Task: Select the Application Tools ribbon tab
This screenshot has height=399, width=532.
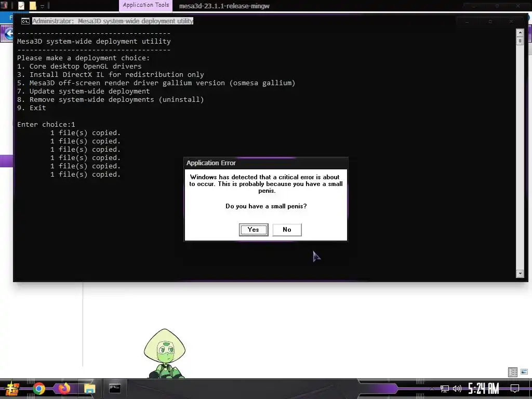Action: pos(146,5)
